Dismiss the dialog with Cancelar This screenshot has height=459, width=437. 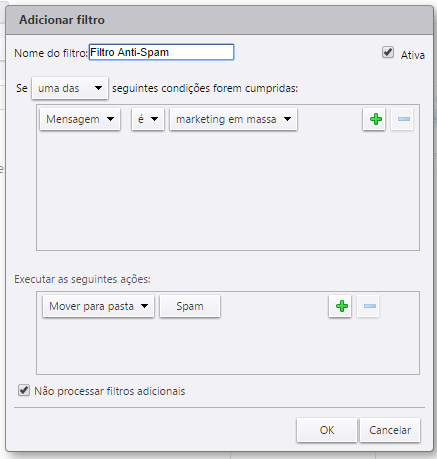click(x=390, y=430)
